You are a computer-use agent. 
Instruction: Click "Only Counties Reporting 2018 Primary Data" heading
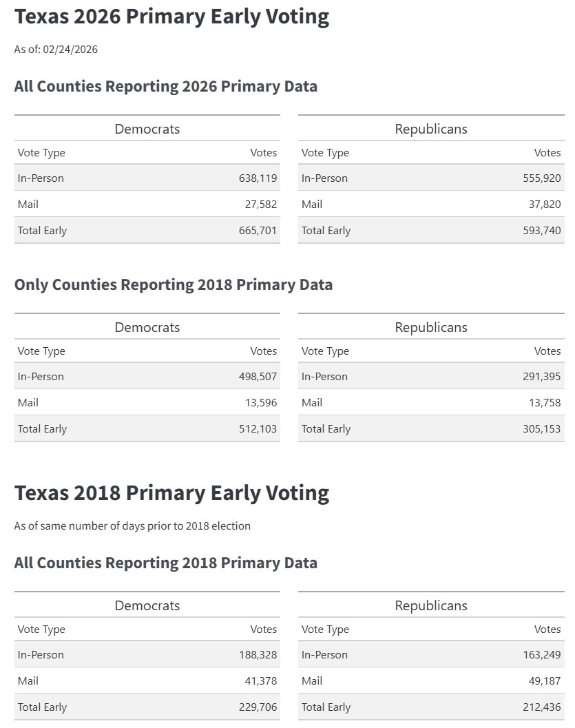173,285
